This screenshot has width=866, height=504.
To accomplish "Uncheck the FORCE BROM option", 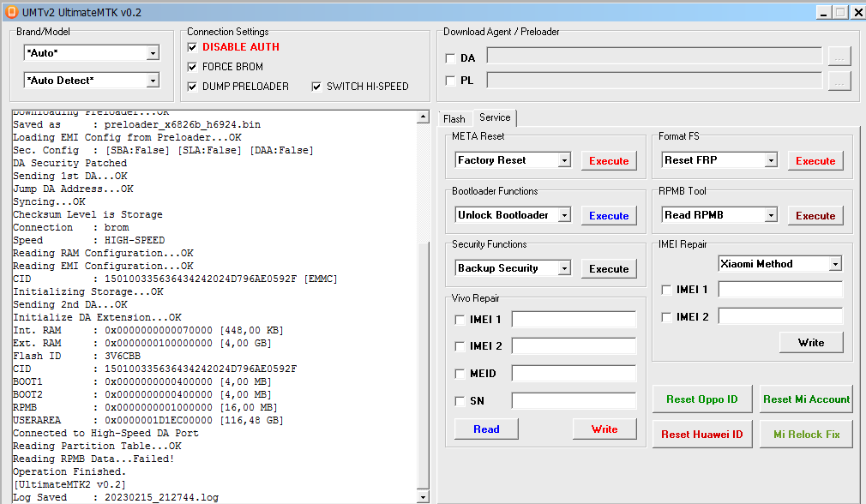I will pos(192,67).
